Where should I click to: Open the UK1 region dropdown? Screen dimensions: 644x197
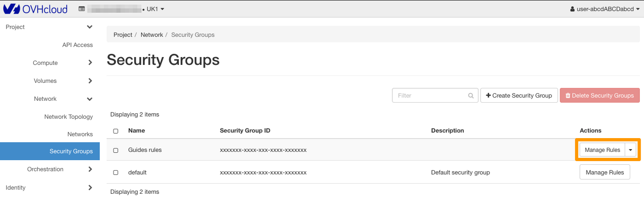tap(155, 9)
